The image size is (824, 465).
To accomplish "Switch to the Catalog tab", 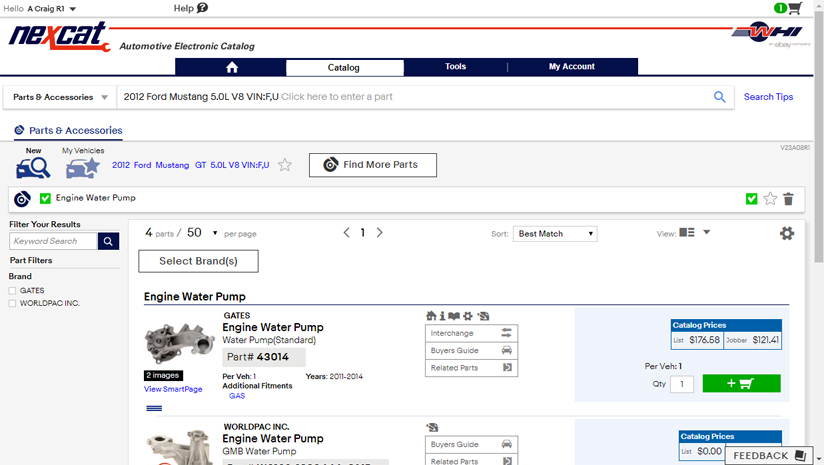I will coord(344,67).
